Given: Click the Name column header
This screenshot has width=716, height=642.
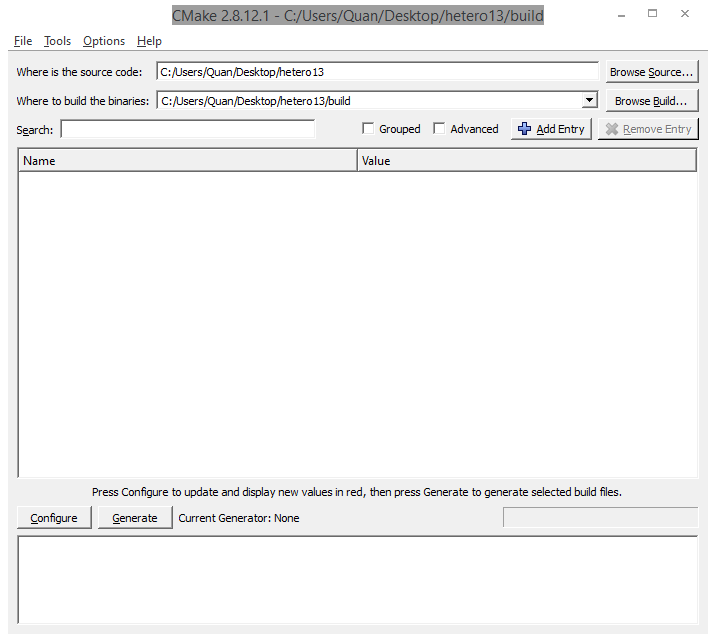Looking at the screenshot, I should 187,161.
